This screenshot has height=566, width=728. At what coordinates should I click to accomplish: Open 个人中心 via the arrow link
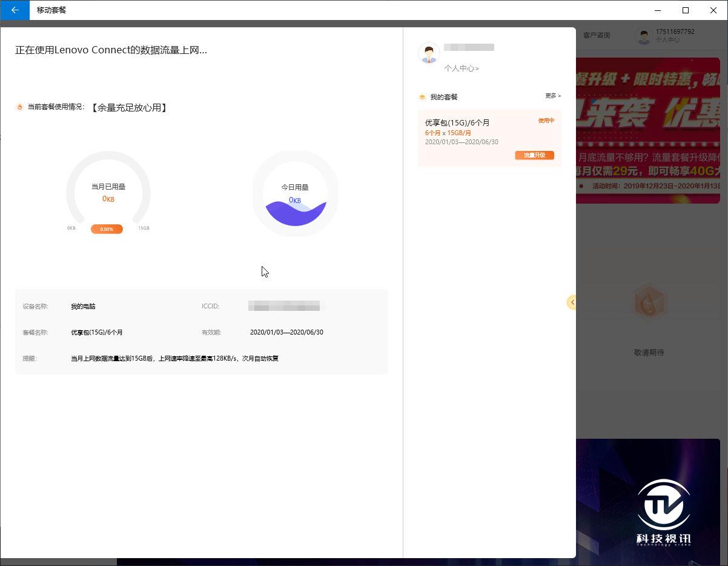point(462,68)
